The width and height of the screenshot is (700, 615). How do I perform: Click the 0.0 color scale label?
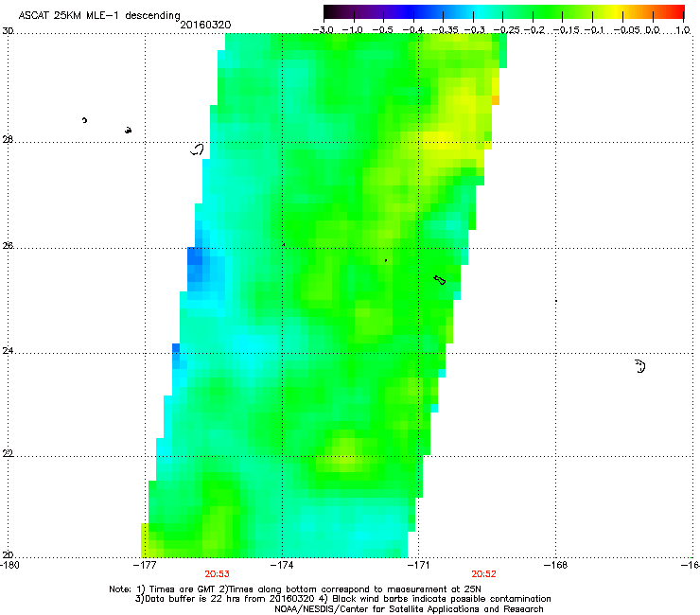(x=653, y=30)
